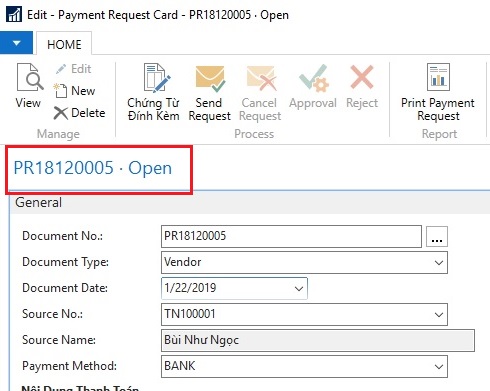Click the PR18120005 · Open page heading
The height and width of the screenshot is (391, 490).
coord(93,168)
